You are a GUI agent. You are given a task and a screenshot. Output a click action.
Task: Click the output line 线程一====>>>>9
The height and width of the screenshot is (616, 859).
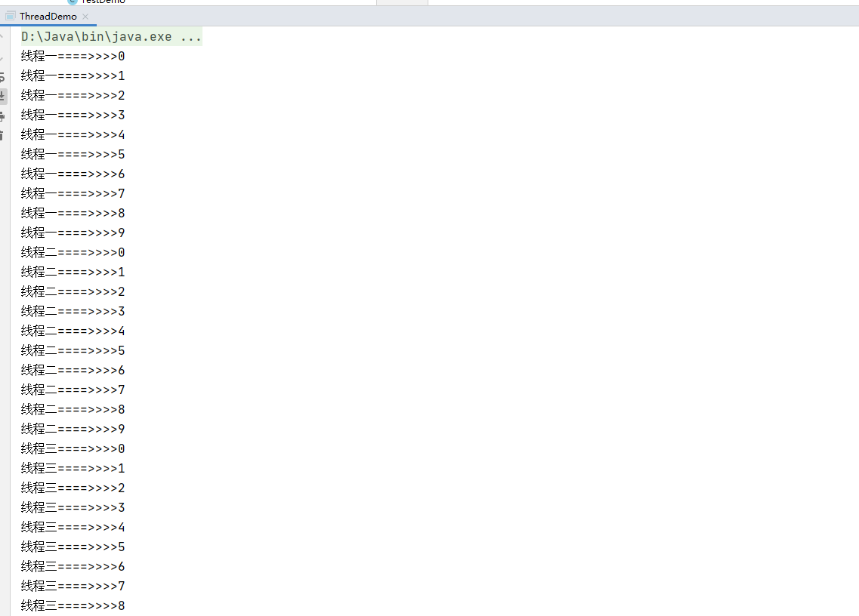pyautogui.click(x=72, y=233)
